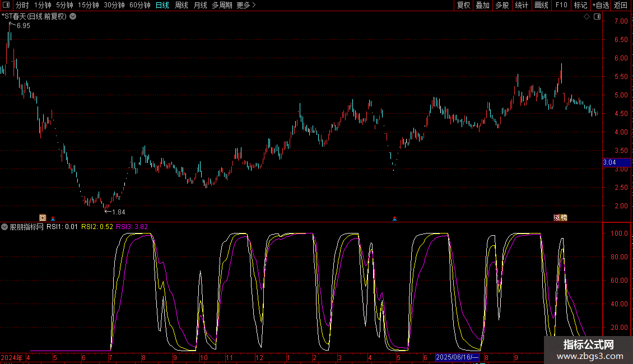Switch to 分时 intraday view
The width and height of the screenshot is (633, 364).
22,5
